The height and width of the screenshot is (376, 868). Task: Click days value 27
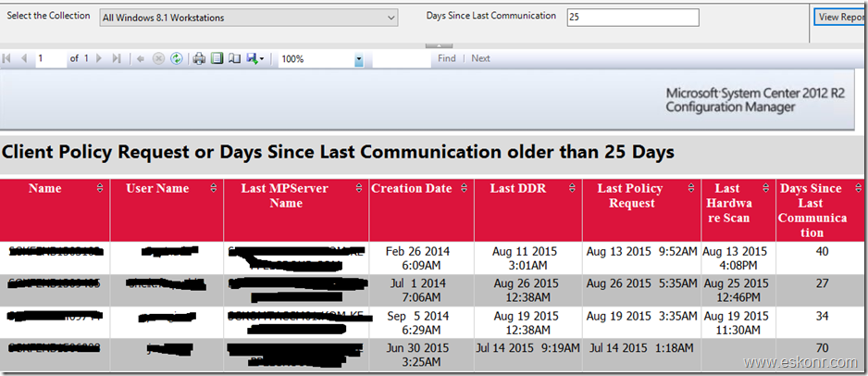tap(822, 283)
